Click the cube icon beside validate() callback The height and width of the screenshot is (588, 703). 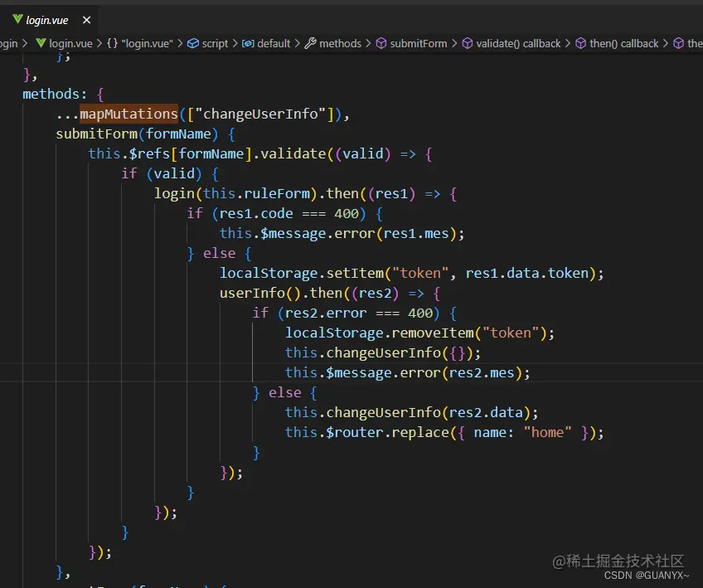pos(468,43)
